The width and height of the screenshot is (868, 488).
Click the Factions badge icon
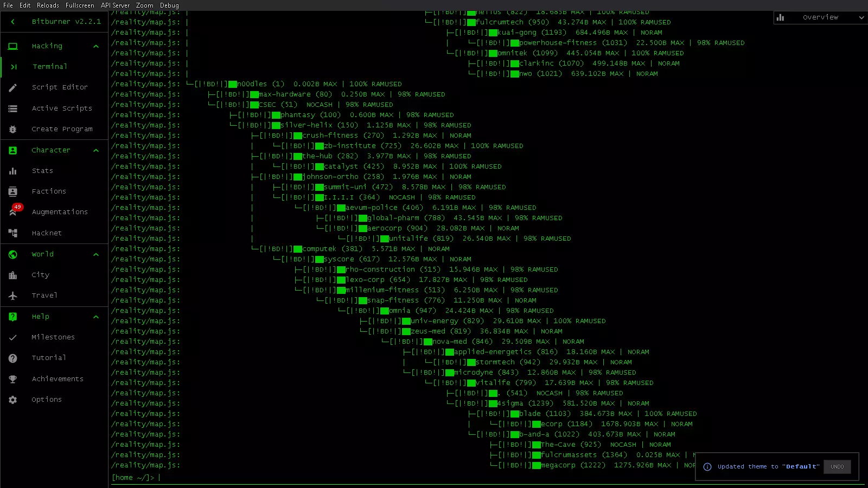pos(13,191)
